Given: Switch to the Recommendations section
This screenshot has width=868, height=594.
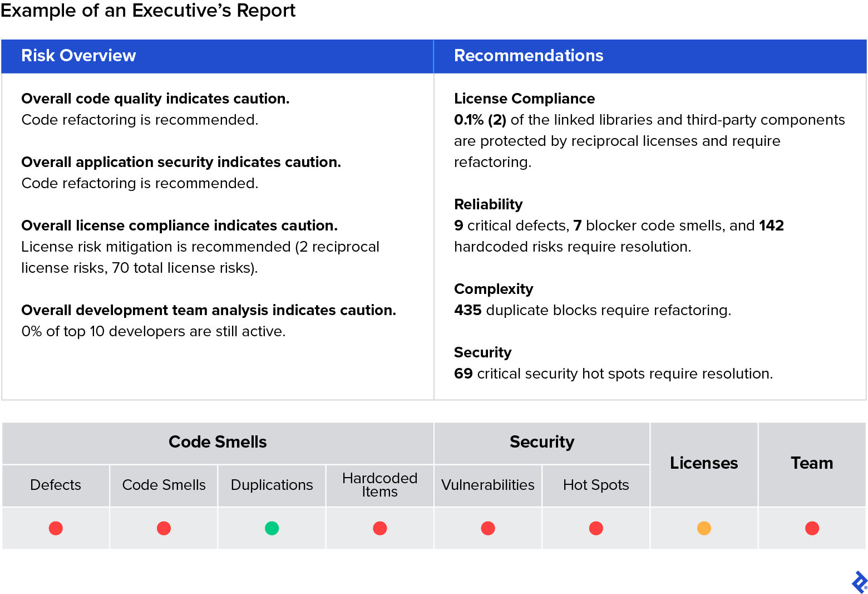Looking at the screenshot, I should (x=528, y=56).
